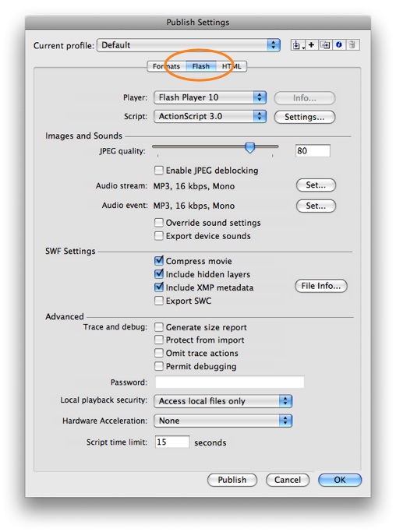The image size is (396, 532).
Task: Switch to the HTML tab
Action: click(232, 66)
